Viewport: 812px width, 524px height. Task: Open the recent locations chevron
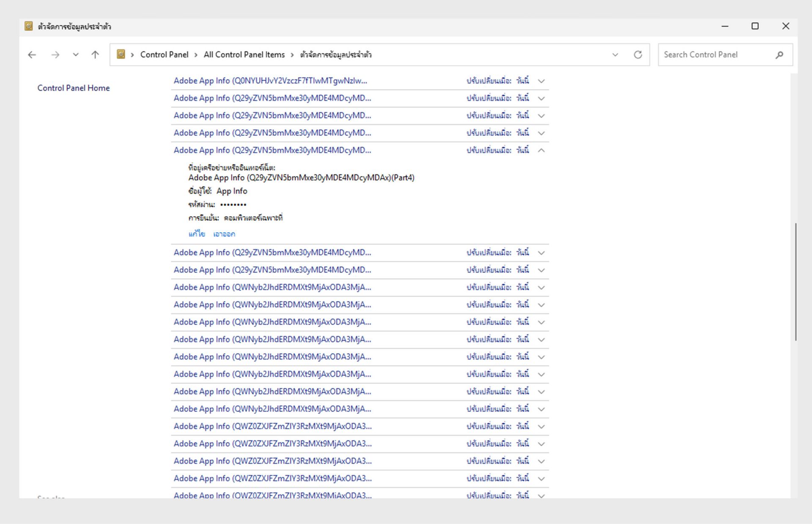(x=76, y=55)
